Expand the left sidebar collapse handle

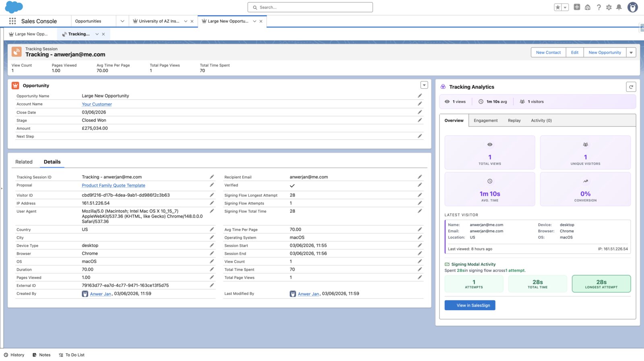coord(2,188)
